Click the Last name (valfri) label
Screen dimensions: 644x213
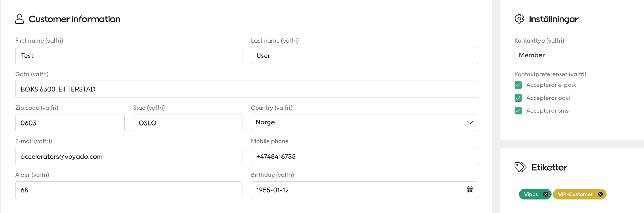[x=275, y=40]
